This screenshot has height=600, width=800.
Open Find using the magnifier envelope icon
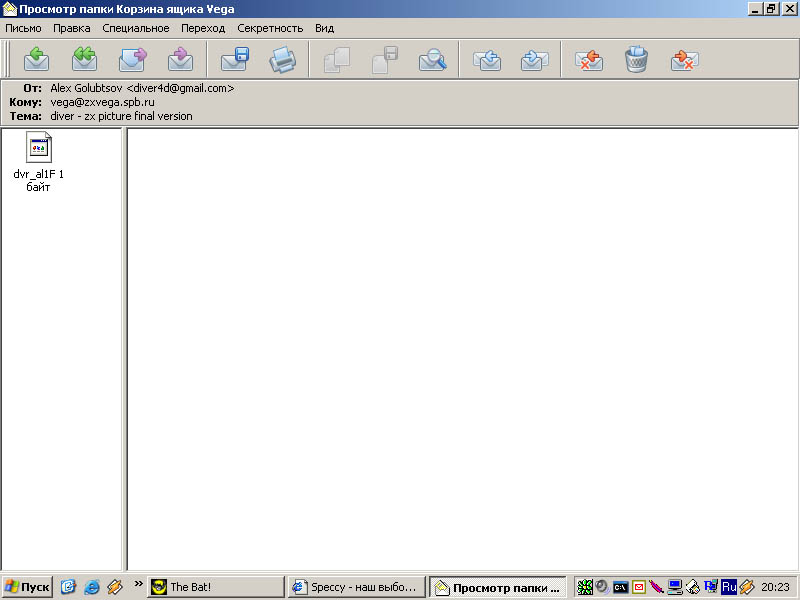[433, 60]
